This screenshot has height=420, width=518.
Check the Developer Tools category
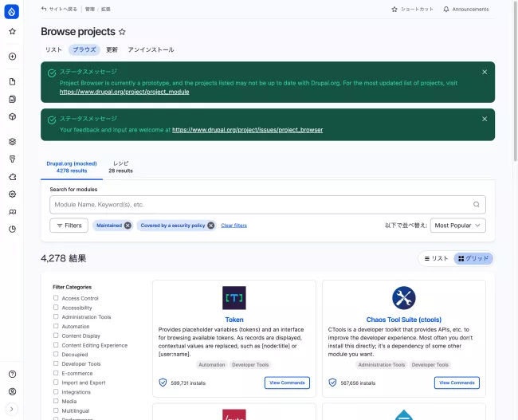coord(56,363)
